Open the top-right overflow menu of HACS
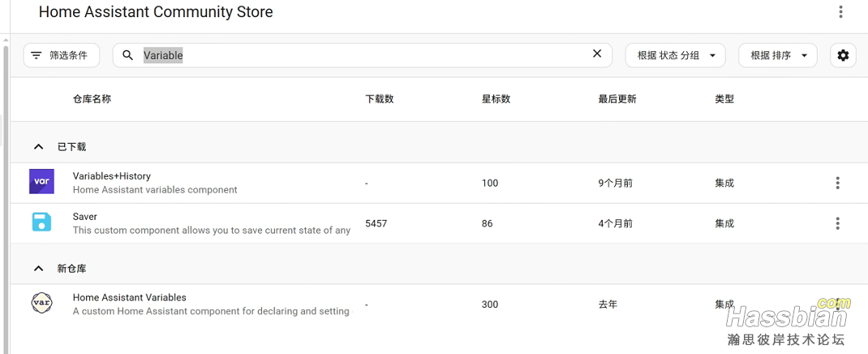 click(840, 11)
